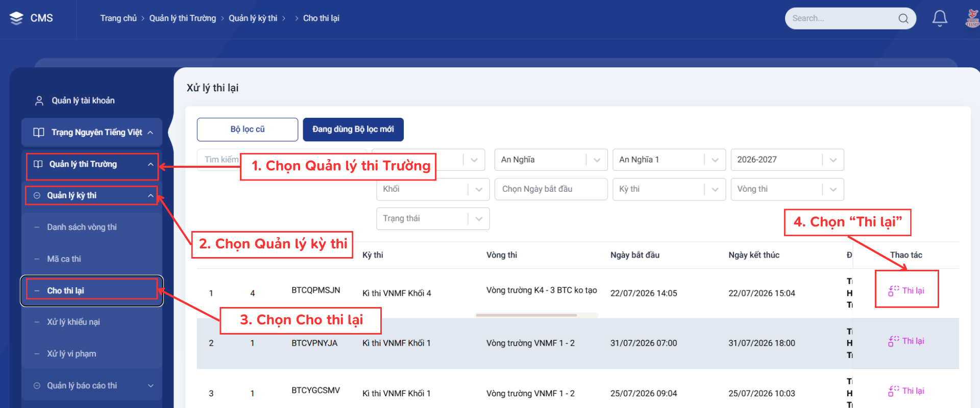Click the Ngày kết thúc column header
Viewport: 980px width, 408px height.
pyautogui.click(x=754, y=255)
